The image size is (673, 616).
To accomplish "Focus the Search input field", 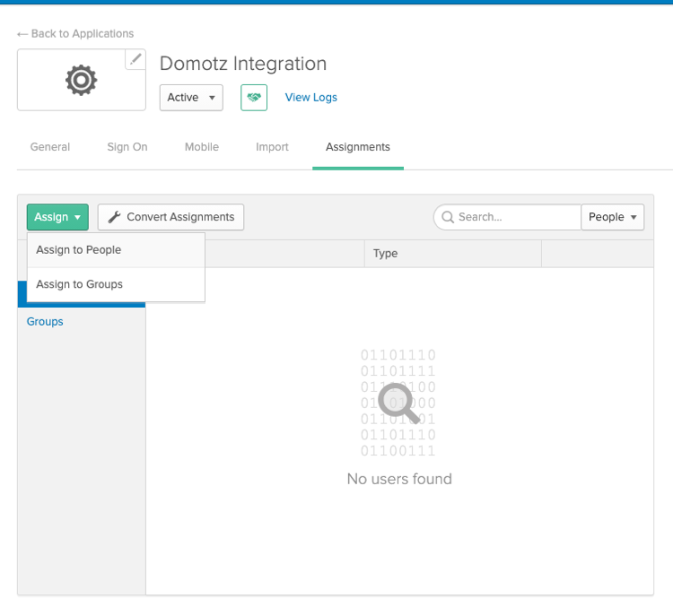I will (508, 217).
